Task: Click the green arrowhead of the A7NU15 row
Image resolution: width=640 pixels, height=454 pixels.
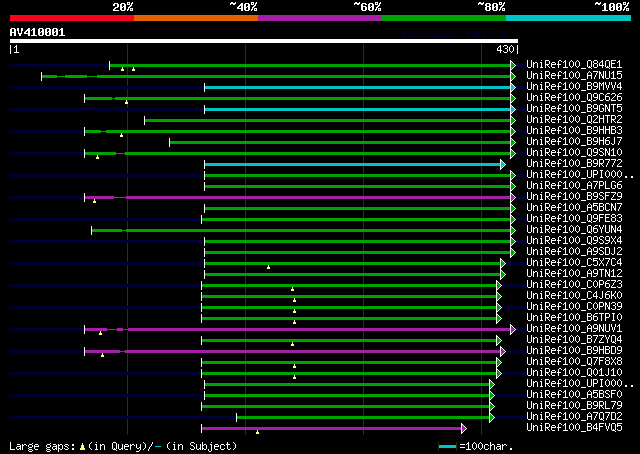Action: click(513, 76)
